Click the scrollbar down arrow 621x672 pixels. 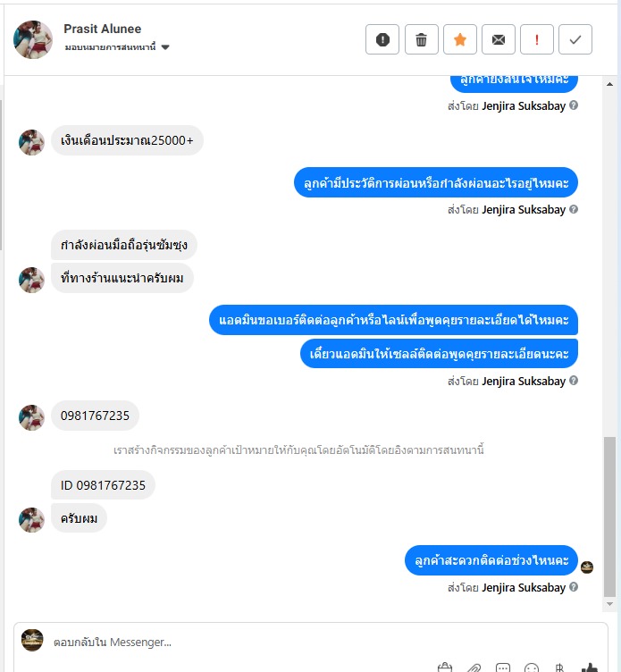[609, 604]
